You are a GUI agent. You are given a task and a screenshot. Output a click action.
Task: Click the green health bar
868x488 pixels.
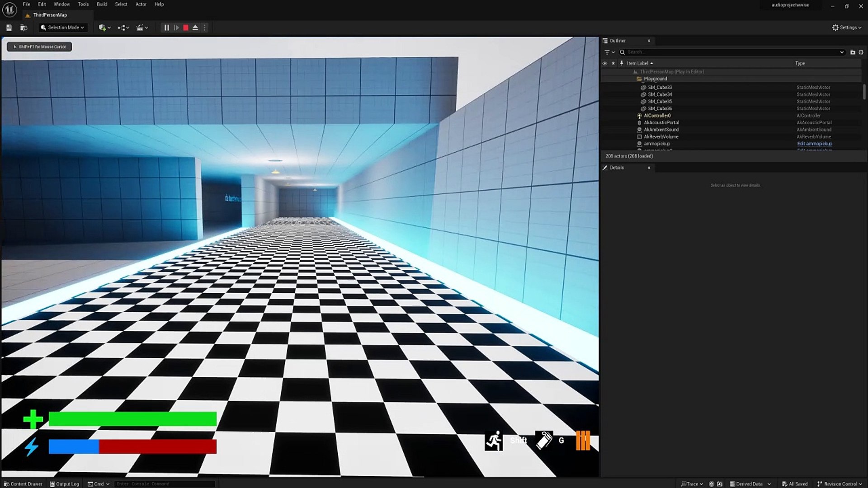point(132,419)
